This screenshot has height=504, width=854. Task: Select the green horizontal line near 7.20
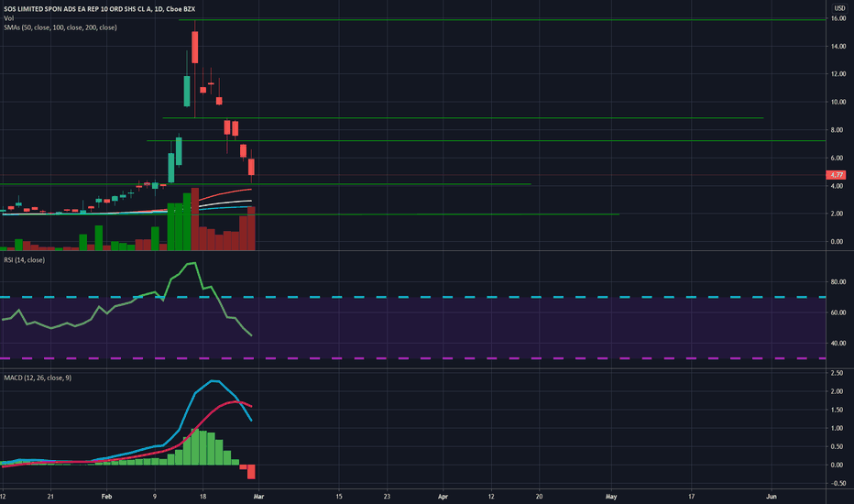pyautogui.click(x=486, y=140)
